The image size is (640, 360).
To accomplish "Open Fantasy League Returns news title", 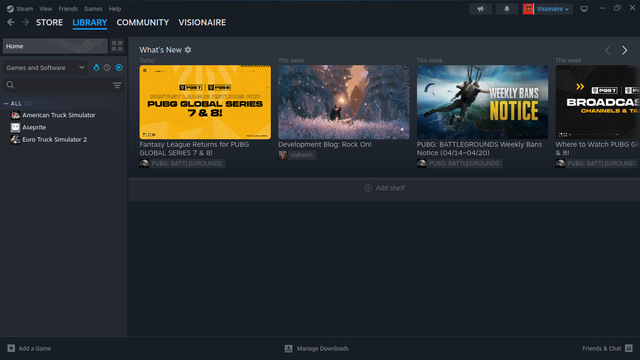I will (x=194, y=149).
